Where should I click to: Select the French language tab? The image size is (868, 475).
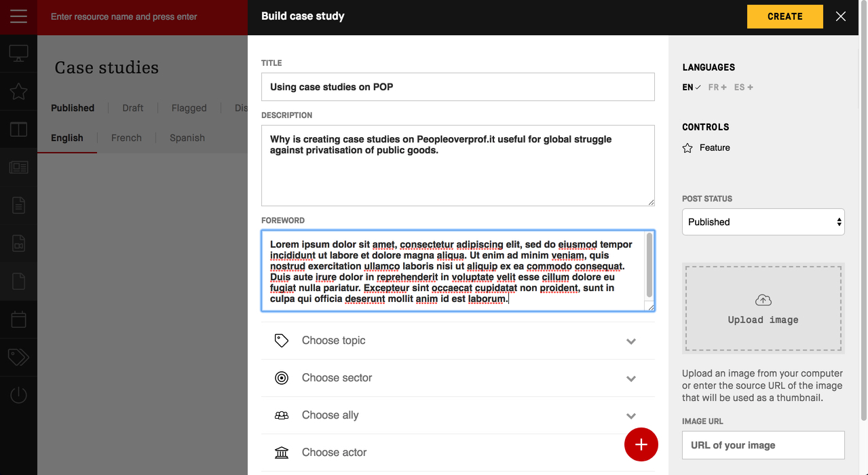[x=126, y=138]
